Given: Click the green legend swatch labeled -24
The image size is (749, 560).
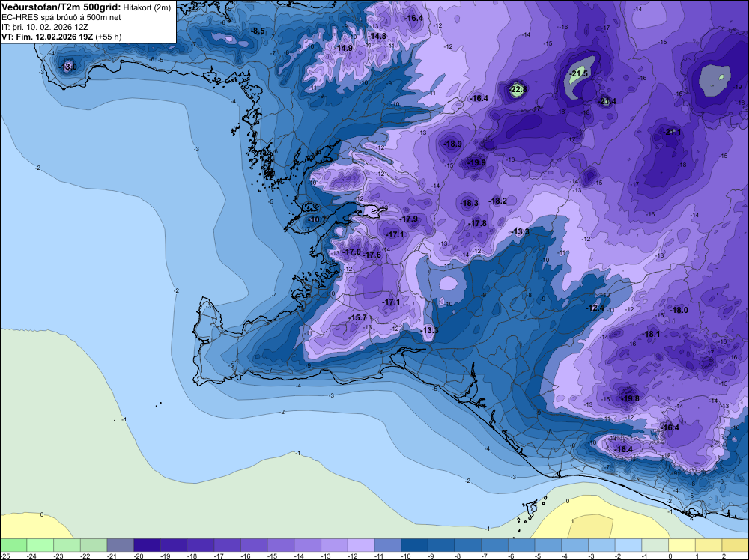Looking at the screenshot, I should (40, 545).
